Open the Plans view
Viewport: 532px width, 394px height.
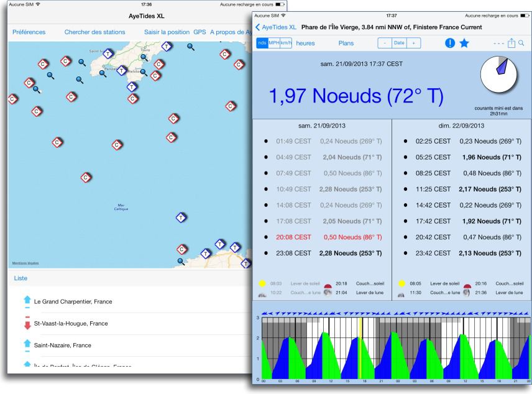(346, 43)
